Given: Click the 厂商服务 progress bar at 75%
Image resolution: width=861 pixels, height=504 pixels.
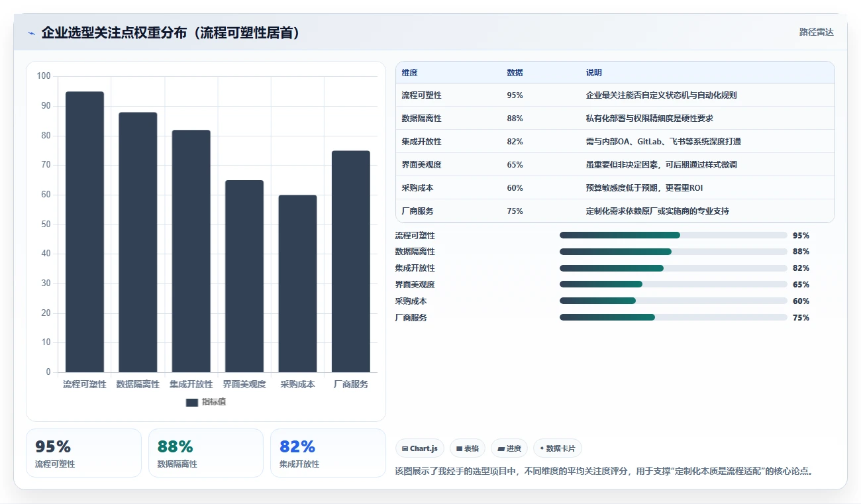Looking at the screenshot, I should pos(674,317).
